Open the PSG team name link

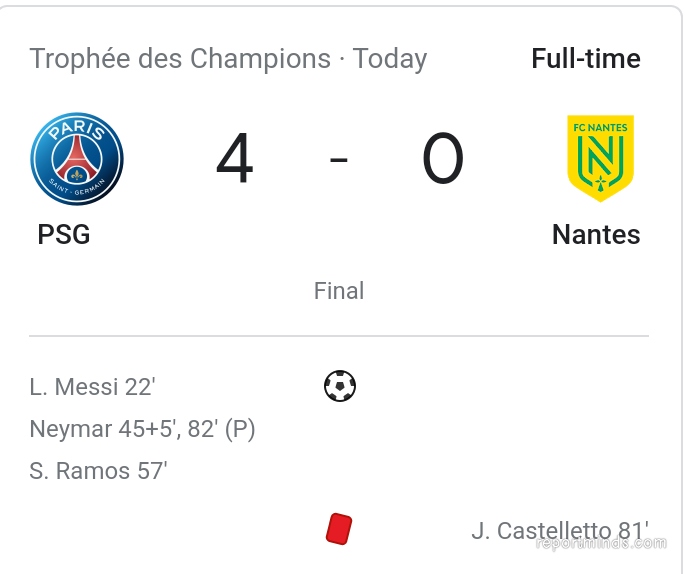pyautogui.click(x=64, y=234)
